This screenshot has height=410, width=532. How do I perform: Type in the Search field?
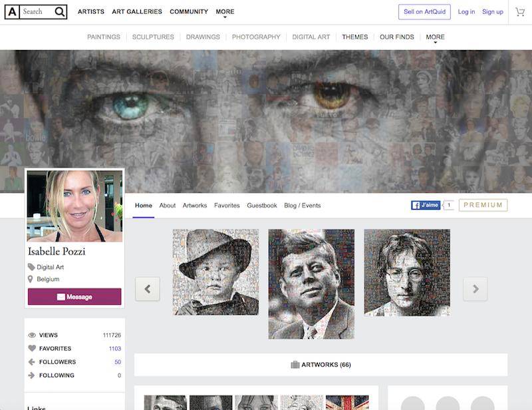36,11
